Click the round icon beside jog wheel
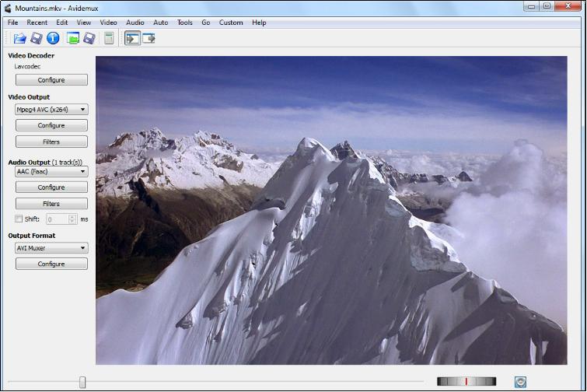 point(520,381)
